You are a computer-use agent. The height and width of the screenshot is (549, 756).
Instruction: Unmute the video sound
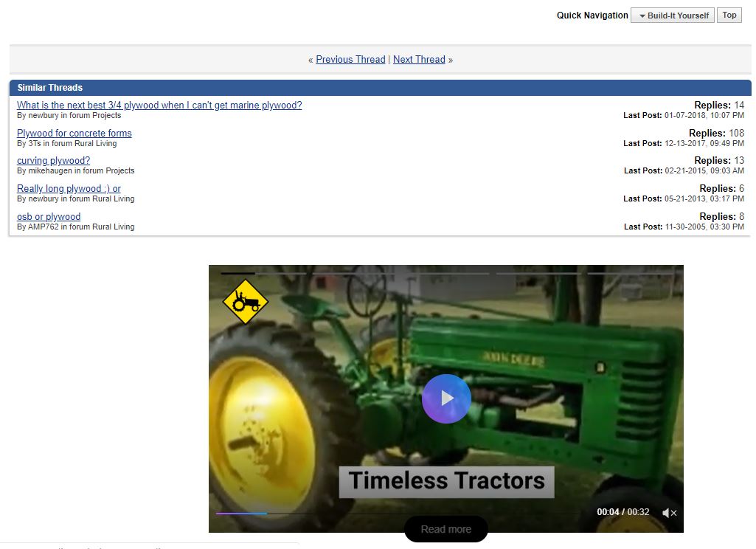click(x=668, y=513)
